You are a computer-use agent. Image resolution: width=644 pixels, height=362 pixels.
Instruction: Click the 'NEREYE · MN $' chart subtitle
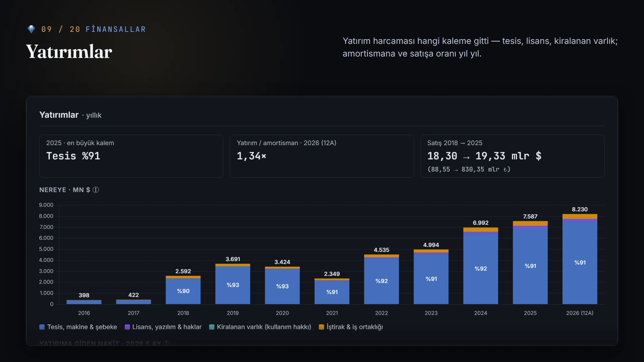65,190
